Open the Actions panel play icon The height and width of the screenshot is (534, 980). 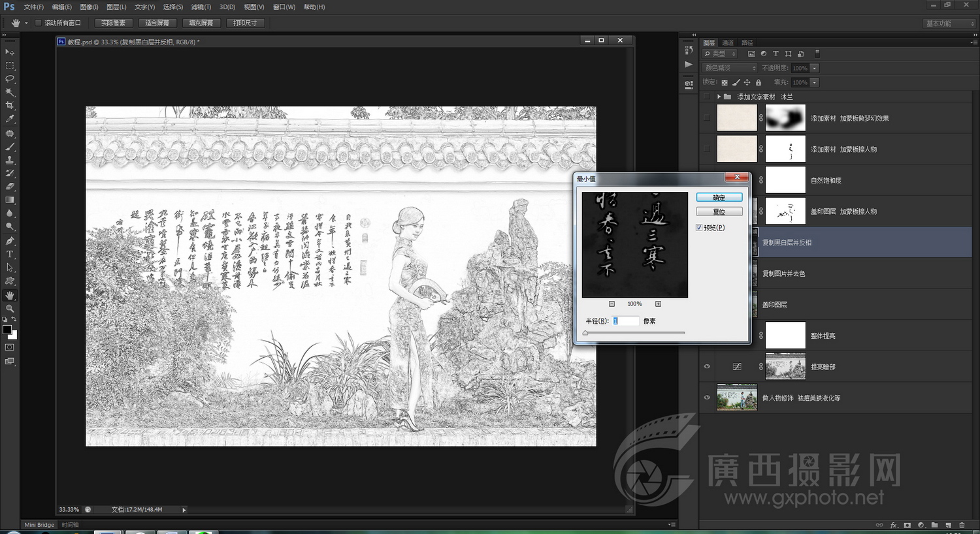click(x=689, y=64)
